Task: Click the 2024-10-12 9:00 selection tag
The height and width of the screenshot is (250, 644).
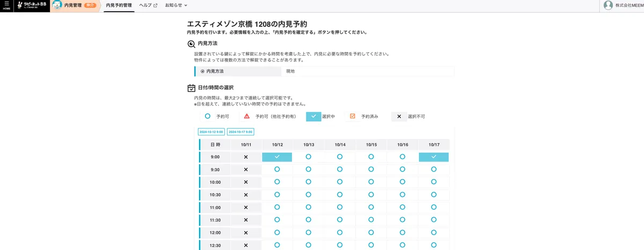Action: 211,132
